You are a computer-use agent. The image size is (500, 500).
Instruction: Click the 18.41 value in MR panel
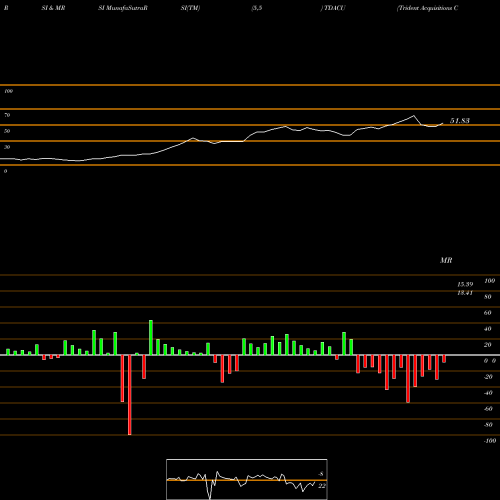pos(465,293)
